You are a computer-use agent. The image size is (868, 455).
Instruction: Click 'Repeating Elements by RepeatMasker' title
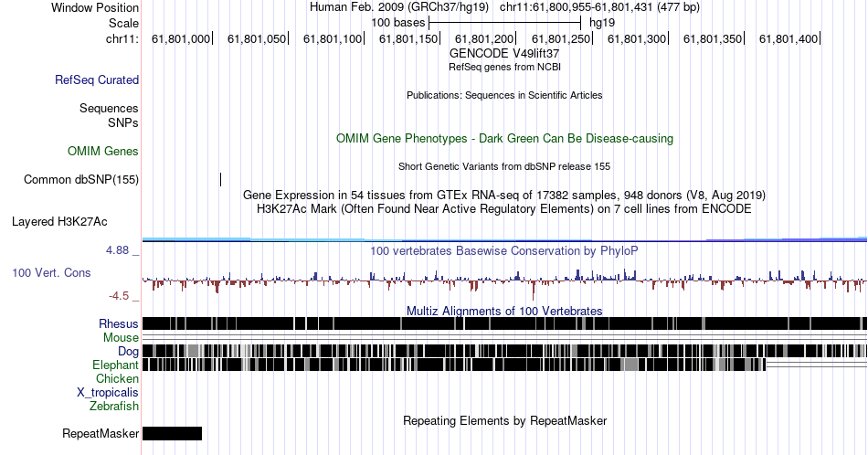[504, 420]
